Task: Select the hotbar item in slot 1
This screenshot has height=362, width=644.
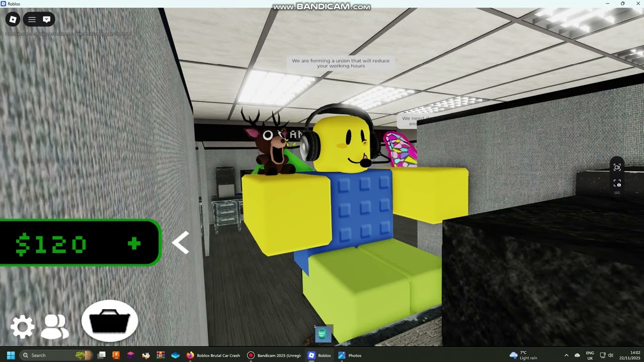Action: pyautogui.click(x=323, y=334)
